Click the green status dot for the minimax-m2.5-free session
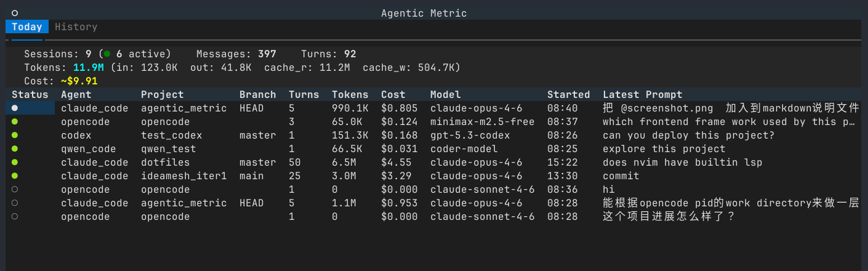The width and height of the screenshot is (868, 271). coord(15,121)
